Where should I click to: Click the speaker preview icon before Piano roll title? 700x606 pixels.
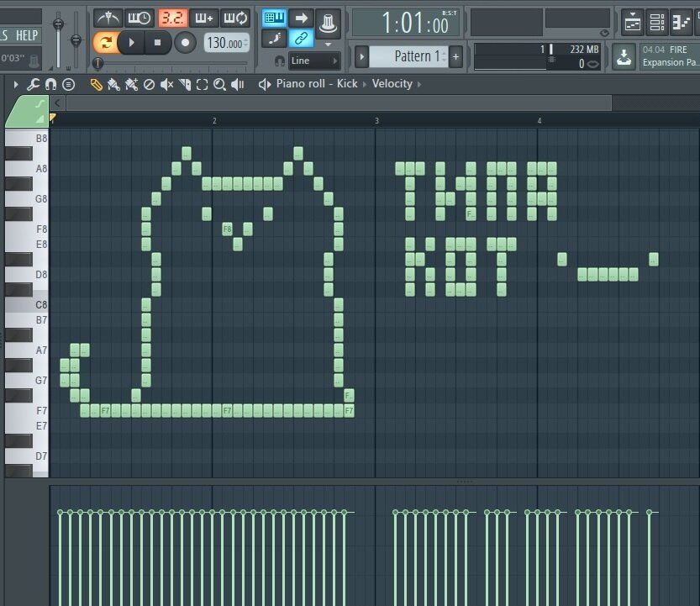click(265, 84)
